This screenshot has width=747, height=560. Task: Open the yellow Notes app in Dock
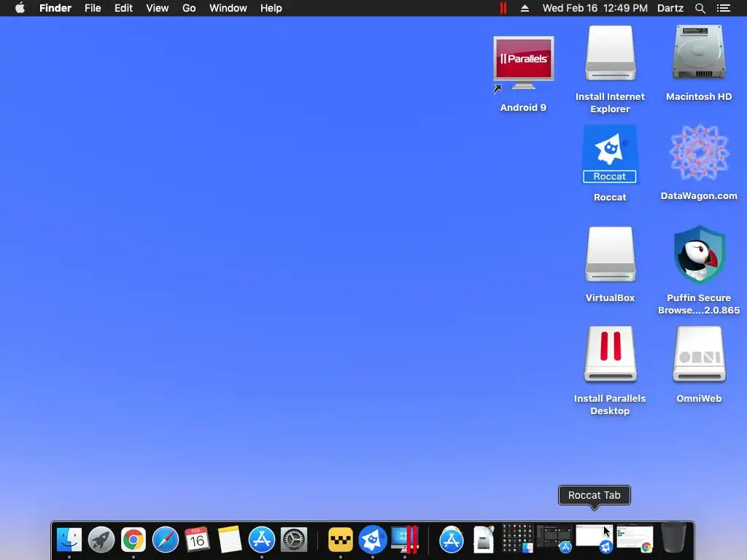point(230,540)
